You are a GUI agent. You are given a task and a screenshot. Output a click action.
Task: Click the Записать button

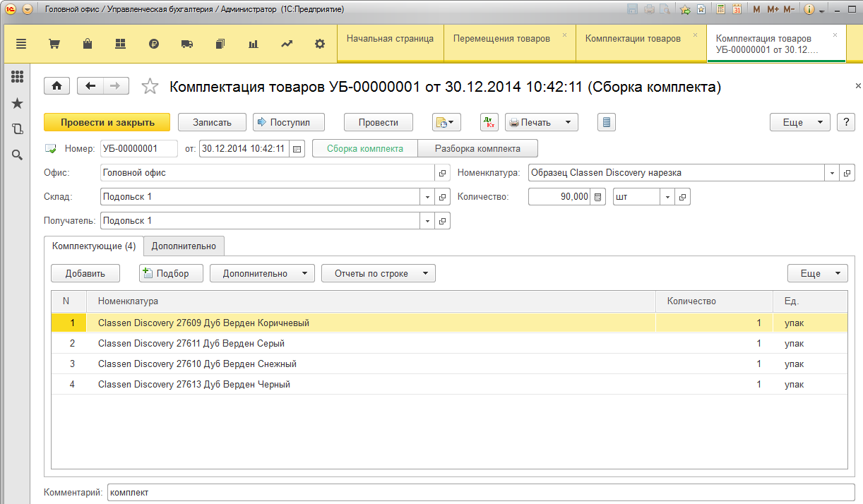[x=212, y=122]
